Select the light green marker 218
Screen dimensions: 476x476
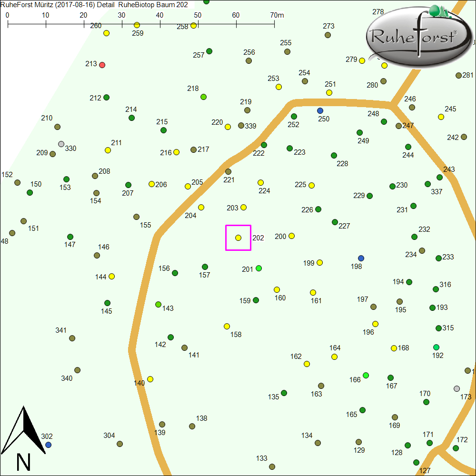pyautogui.click(x=204, y=97)
